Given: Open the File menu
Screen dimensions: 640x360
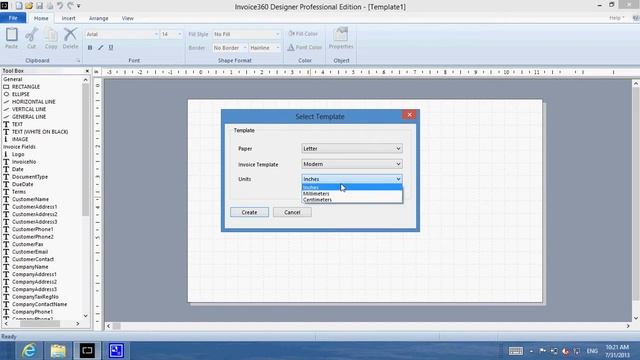Looking at the screenshot, I should coord(13,18).
